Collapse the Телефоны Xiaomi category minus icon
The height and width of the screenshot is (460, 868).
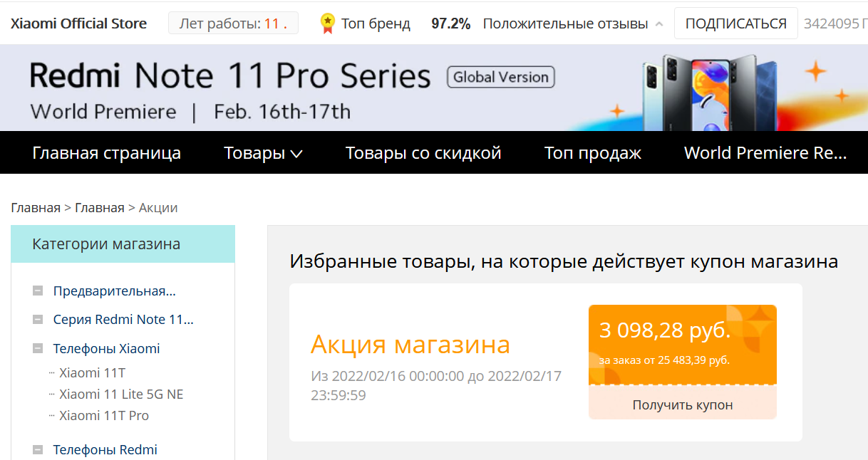38,349
